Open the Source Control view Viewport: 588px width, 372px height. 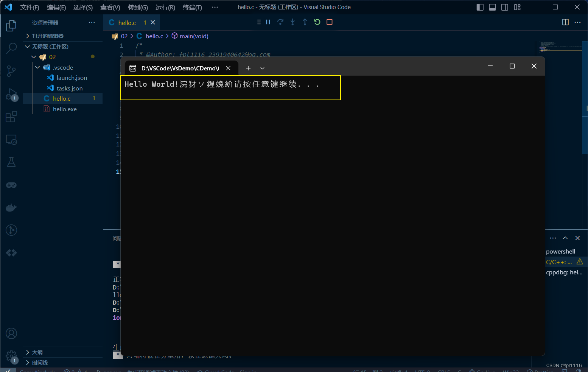tap(11, 71)
